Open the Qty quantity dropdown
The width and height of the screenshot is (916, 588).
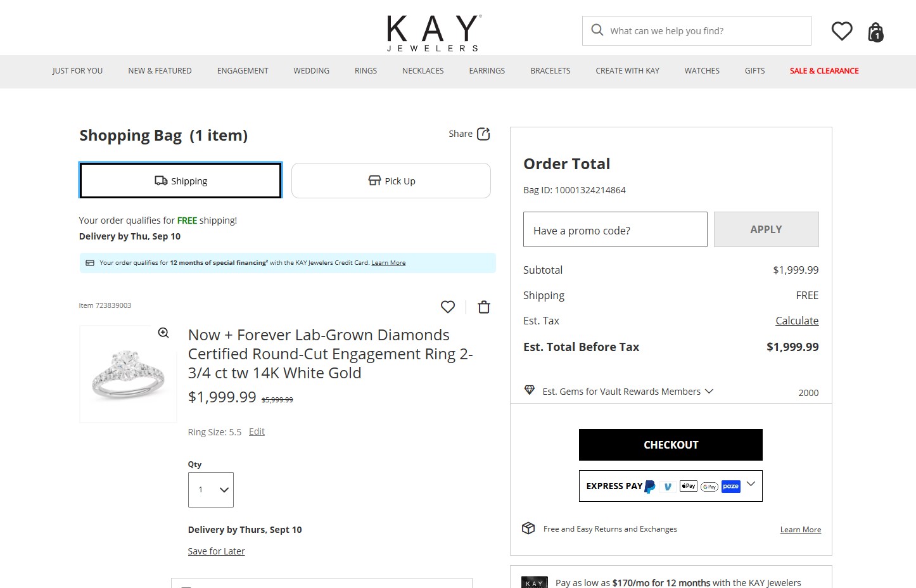coord(211,490)
